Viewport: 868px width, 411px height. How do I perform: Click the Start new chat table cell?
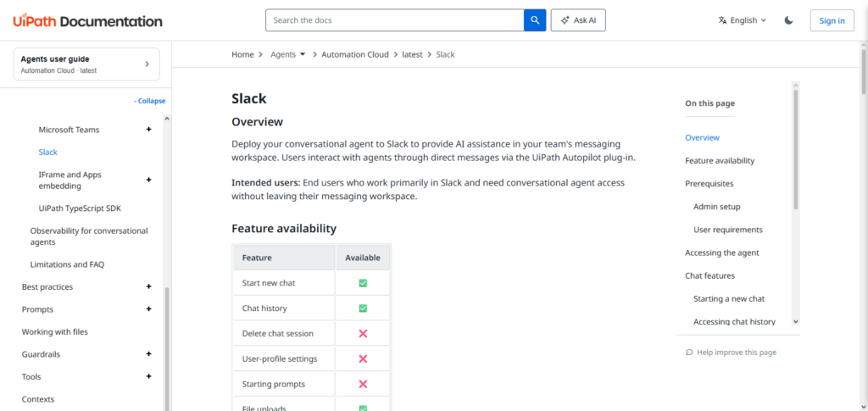click(x=285, y=283)
